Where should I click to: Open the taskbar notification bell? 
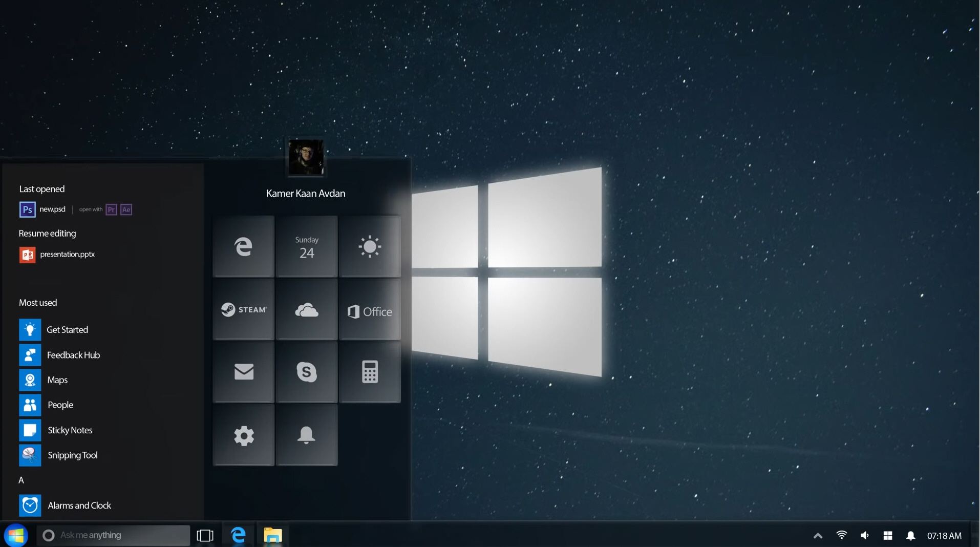click(910, 536)
